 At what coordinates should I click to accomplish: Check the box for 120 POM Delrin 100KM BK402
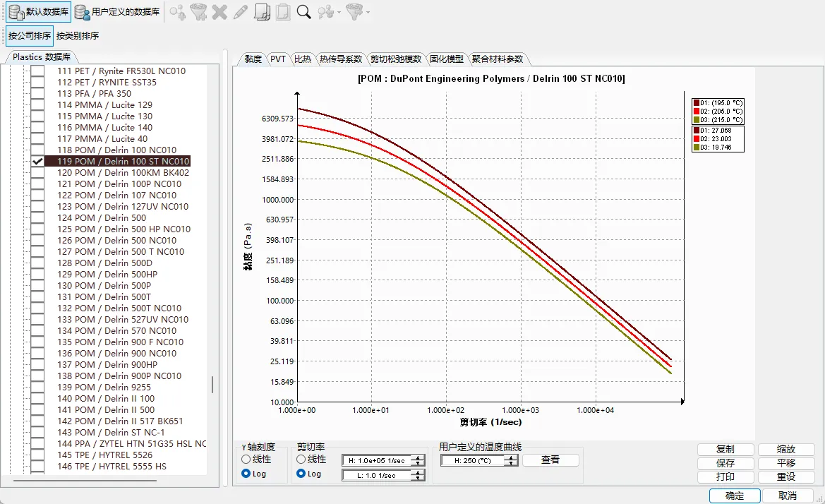click(37, 172)
